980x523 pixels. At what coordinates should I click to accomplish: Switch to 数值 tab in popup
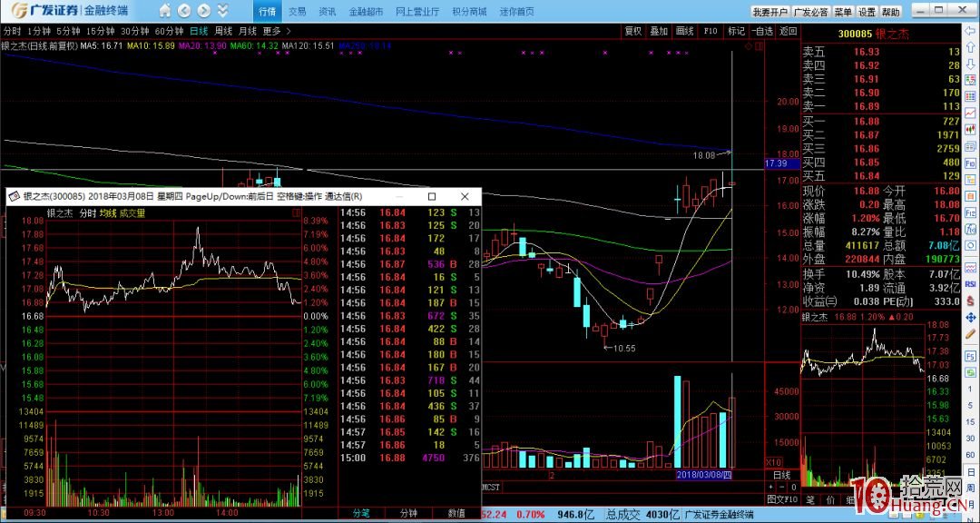click(x=456, y=513)
